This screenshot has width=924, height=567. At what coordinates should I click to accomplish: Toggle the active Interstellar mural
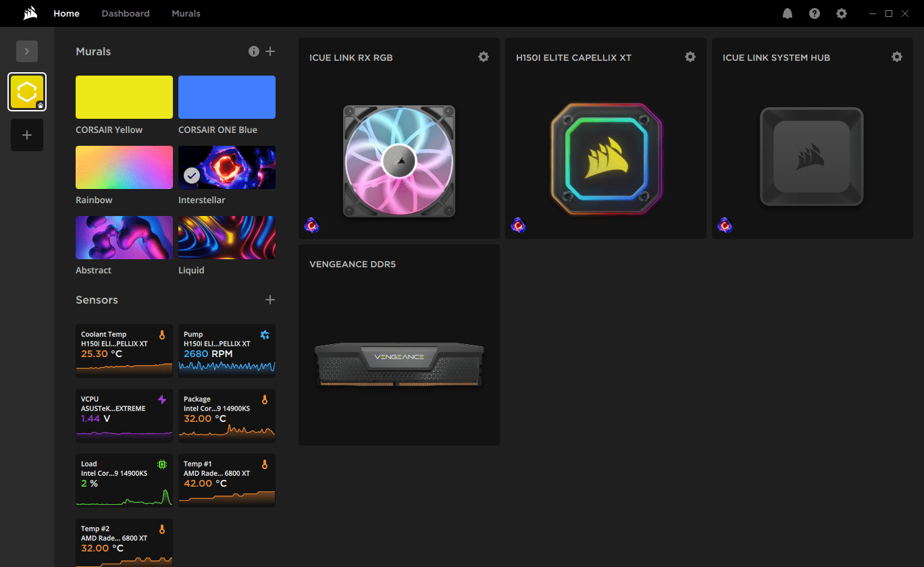226,167
